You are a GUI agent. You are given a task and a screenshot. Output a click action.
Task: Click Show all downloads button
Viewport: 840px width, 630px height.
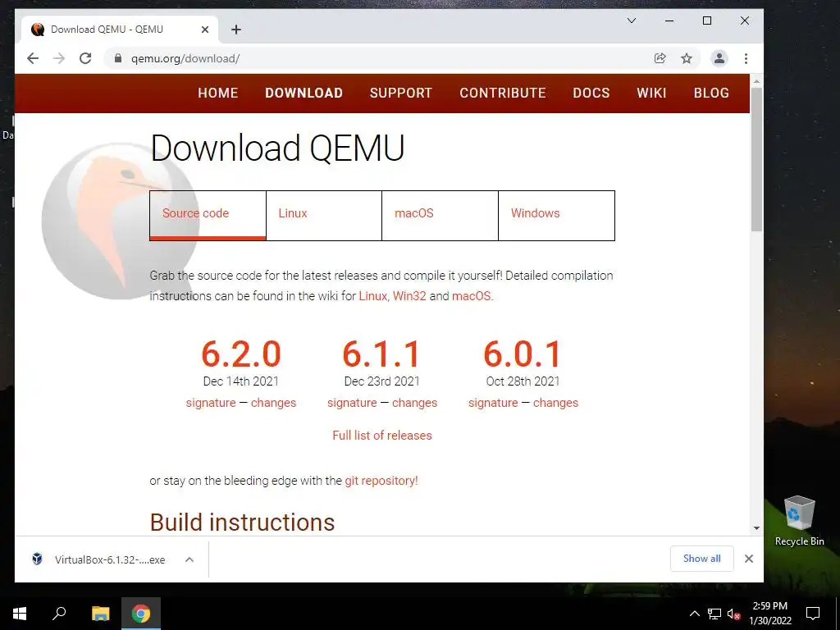click(x=702, y=559)
